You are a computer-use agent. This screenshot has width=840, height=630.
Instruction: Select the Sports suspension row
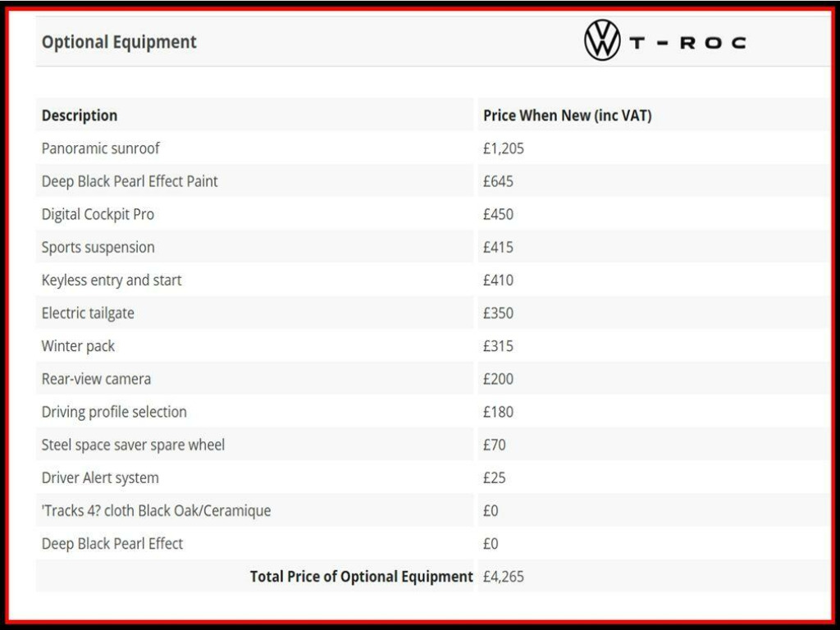pos(98,247)
